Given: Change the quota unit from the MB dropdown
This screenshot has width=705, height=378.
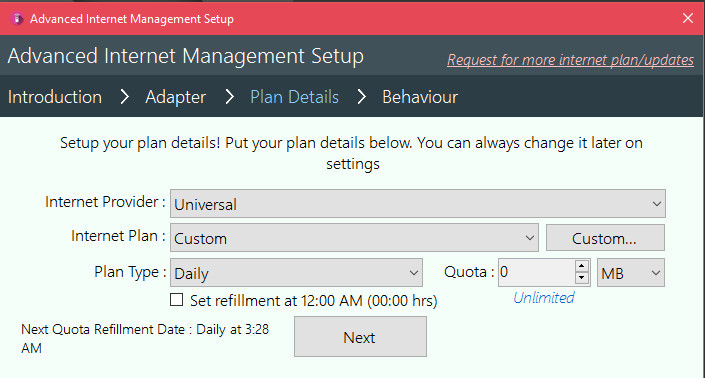Looking at the screenshot, I should coord(630,272).
